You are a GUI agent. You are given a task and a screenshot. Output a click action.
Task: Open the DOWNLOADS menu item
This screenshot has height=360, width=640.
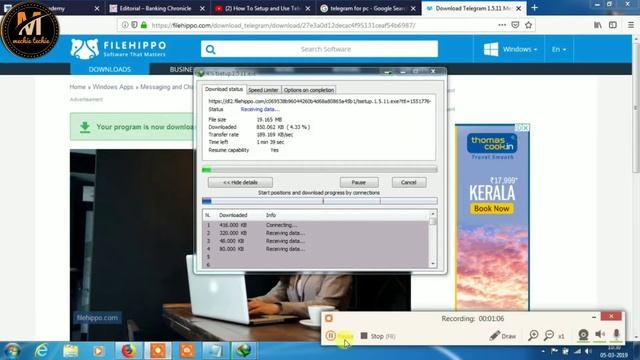pos(110,69)
